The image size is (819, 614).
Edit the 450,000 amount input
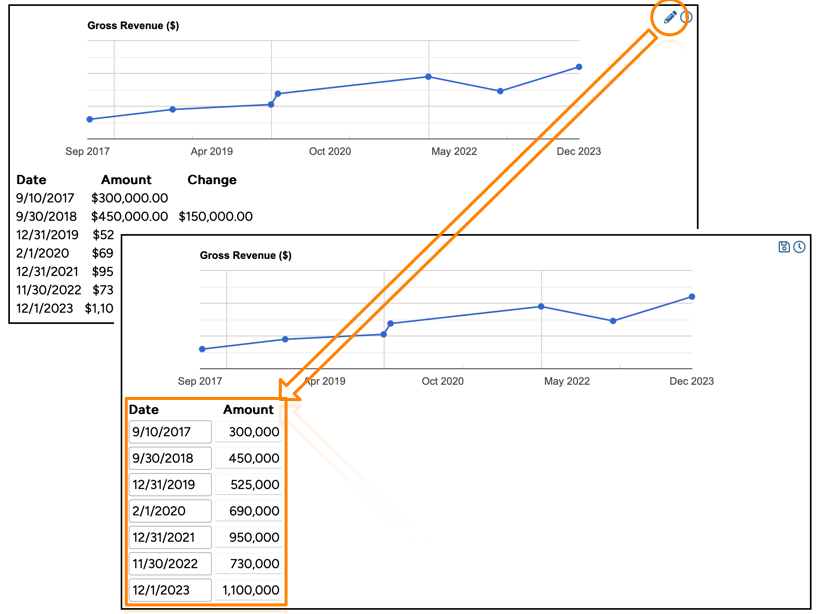coord(250,458)
